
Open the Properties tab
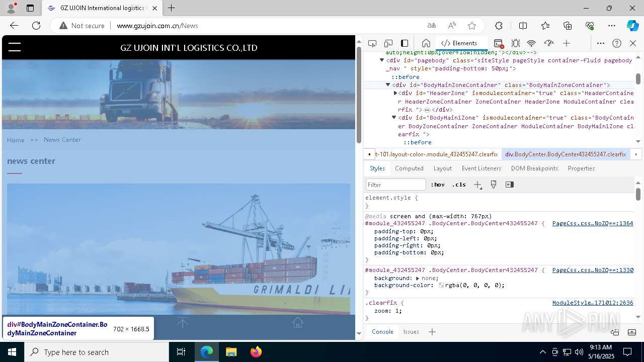(x=581, y=168)
